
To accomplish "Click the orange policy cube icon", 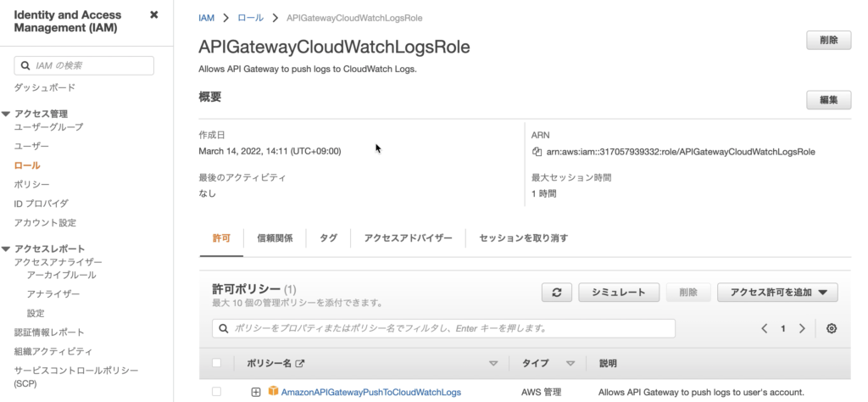I will coord(273,392).
